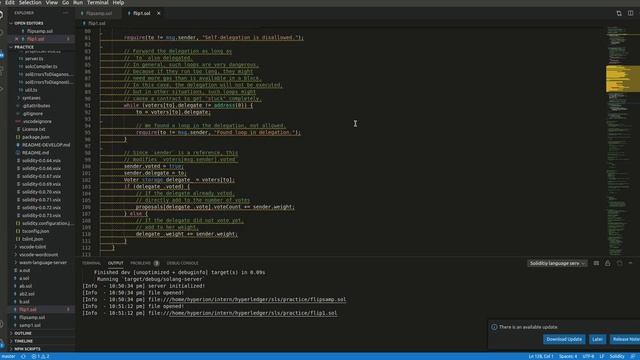Close flip1.sol in Open Editors list
Image resolution: width=640 pixels, height=360 pixels.
coord(17,39)
